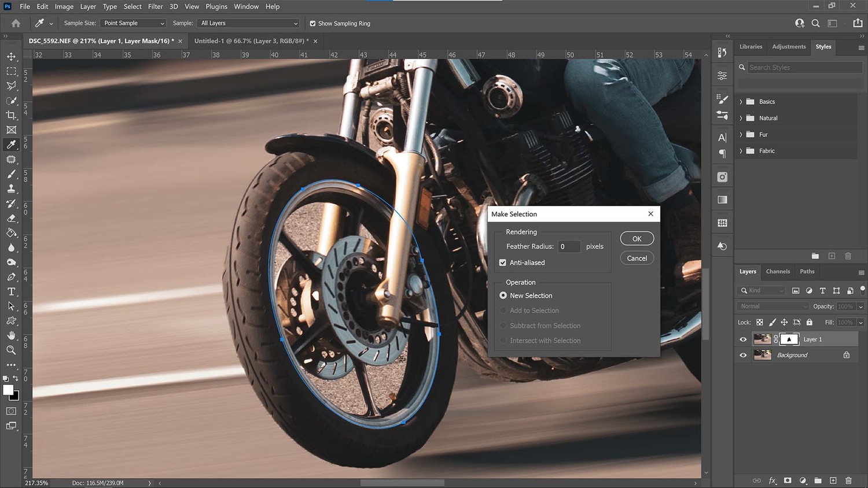Expand the Basics styles folder

click(x=741, y=102)
